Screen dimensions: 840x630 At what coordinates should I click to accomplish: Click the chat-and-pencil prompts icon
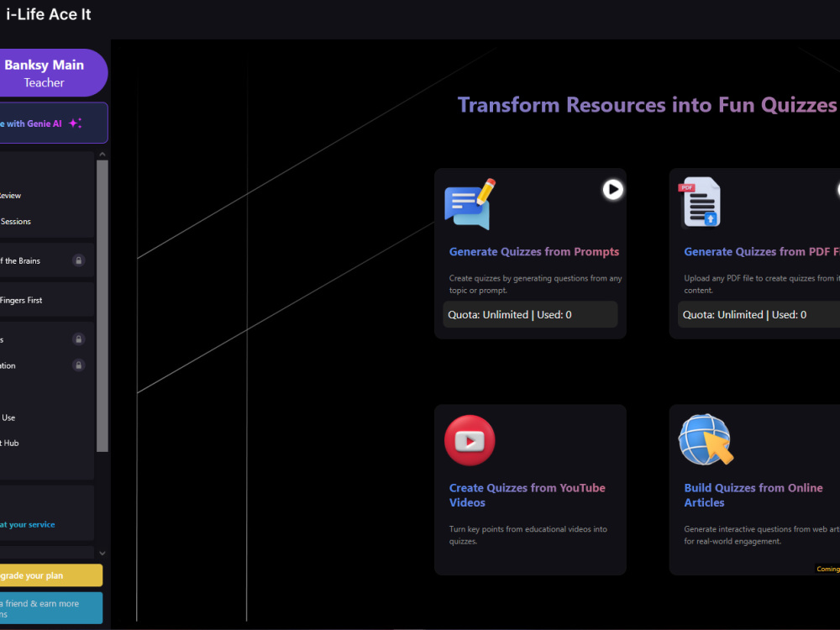[x=470, y=204]
